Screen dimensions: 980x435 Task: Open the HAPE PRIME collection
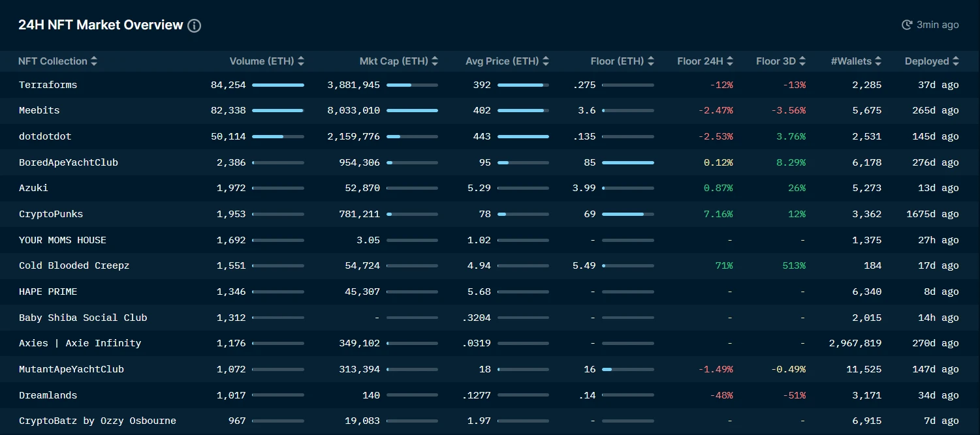pyautogui.click(x=48, y=292)
